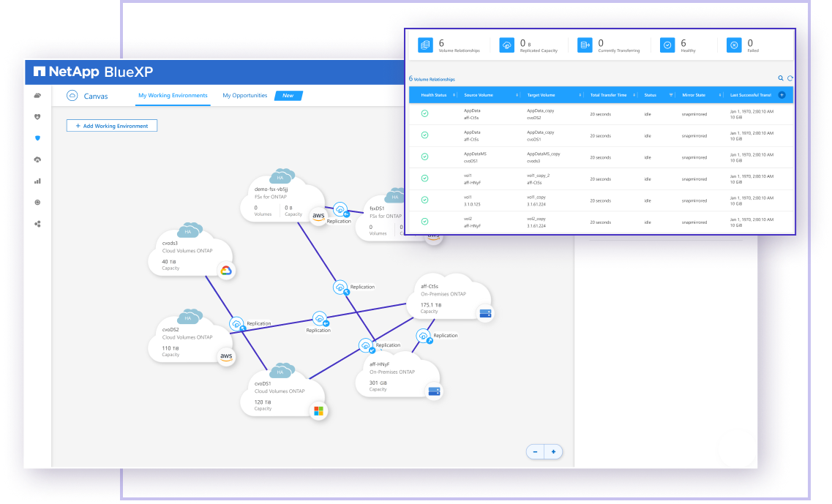Sort by Health Status column
This screenshot has width=832, height=504.
pos(434,95)
